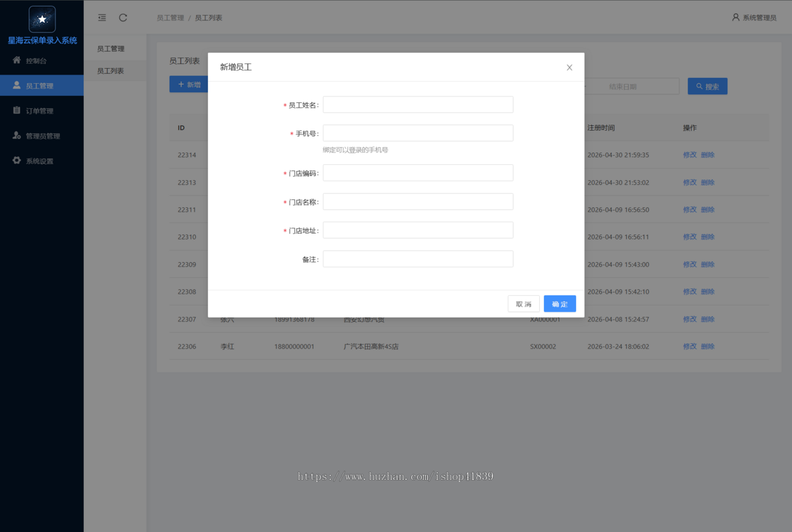Open 管理员管理 menu item

(x=42, y=136)
